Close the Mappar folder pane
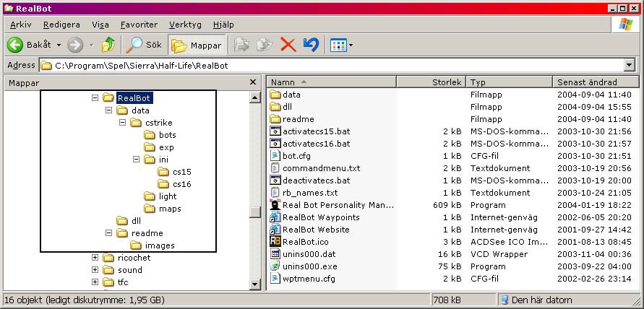 tap(253, 82)
